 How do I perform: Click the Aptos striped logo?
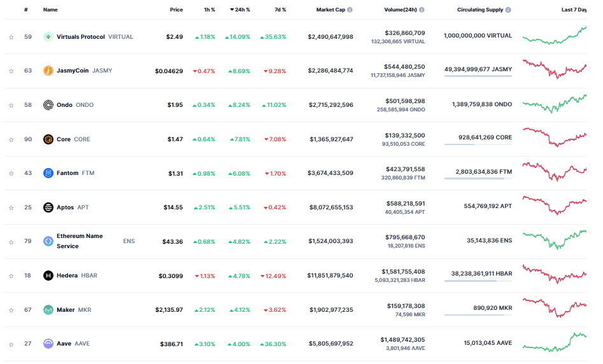48,207
